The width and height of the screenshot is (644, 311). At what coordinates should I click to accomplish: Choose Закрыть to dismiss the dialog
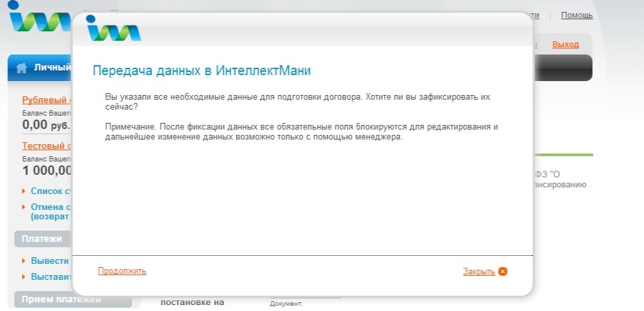pyautogui.click(x=479, y=271)
